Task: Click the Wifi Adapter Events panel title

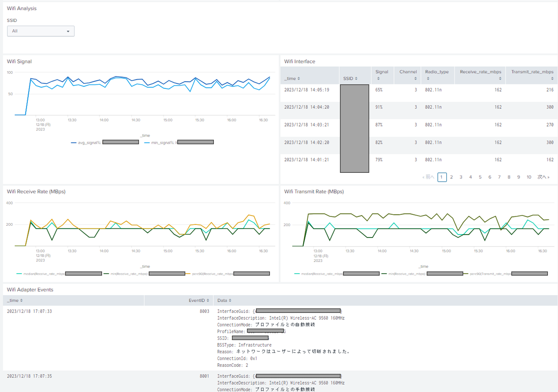Action: (30, 290)
